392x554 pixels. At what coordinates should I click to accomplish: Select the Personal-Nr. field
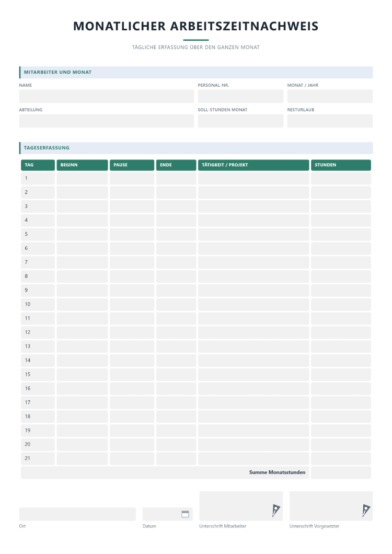240,96
